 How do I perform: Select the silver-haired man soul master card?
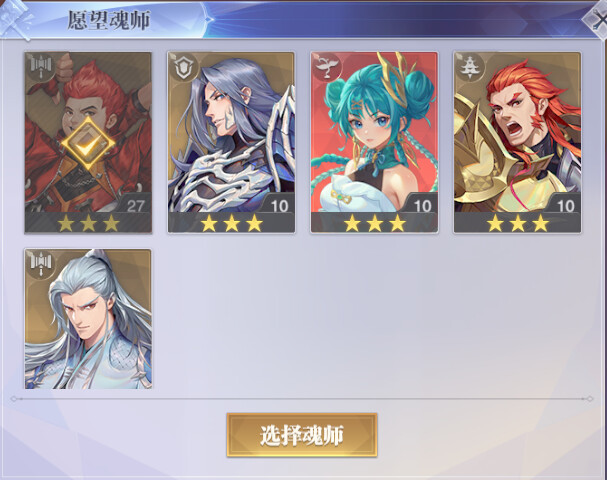click(x=88, y=319)
